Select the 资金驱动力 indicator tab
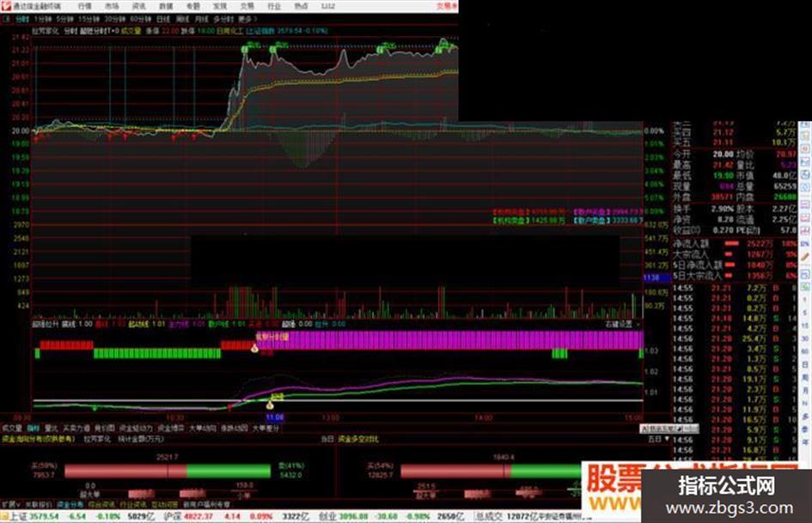812x523 pixels. pyautogui.click(x=137, y=429)
